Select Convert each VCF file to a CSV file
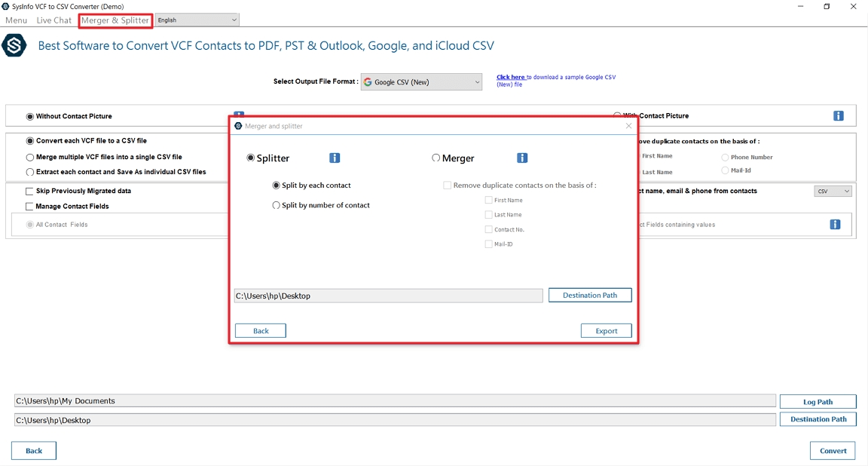 click(x=30, y=141)
